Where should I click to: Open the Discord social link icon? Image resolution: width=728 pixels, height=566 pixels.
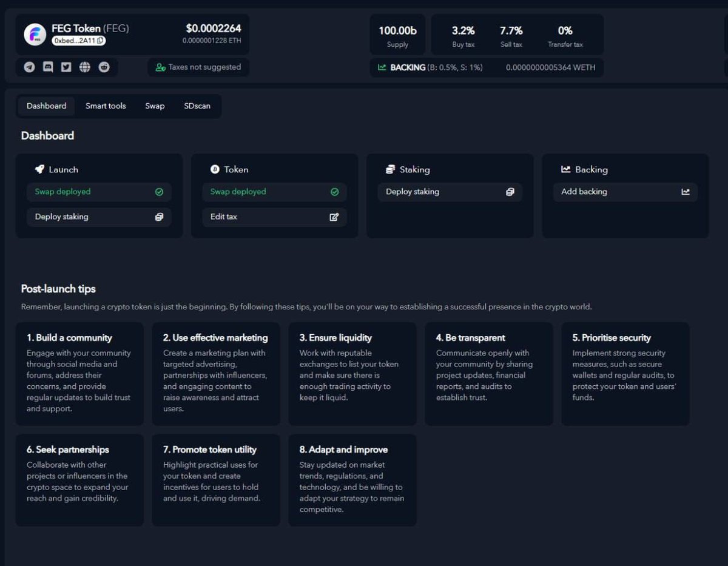point(48,67)
